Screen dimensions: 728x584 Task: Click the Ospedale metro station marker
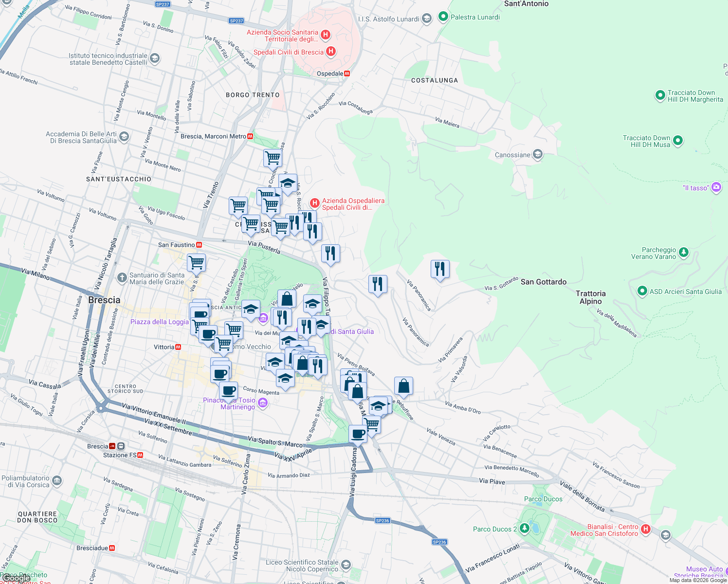pos(347,73)
